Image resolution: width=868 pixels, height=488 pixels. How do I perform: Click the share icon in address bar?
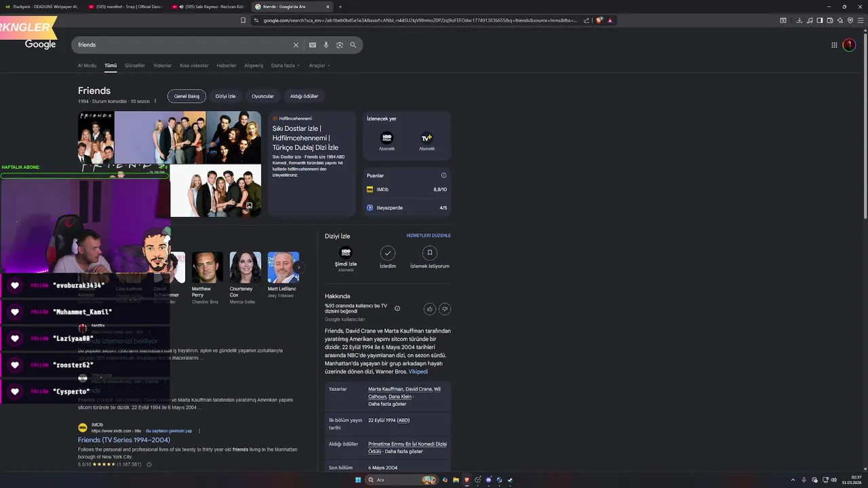(586, 20)
